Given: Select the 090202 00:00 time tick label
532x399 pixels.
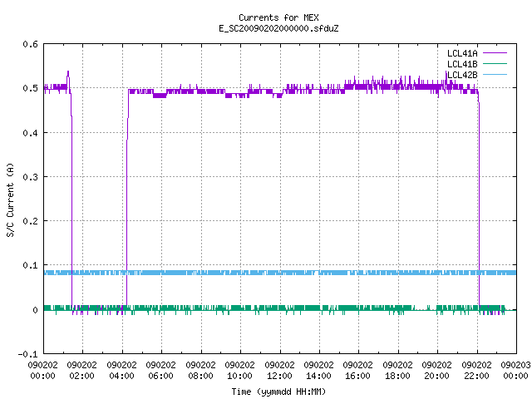Looking at the screenshot, I should point(42,370).
